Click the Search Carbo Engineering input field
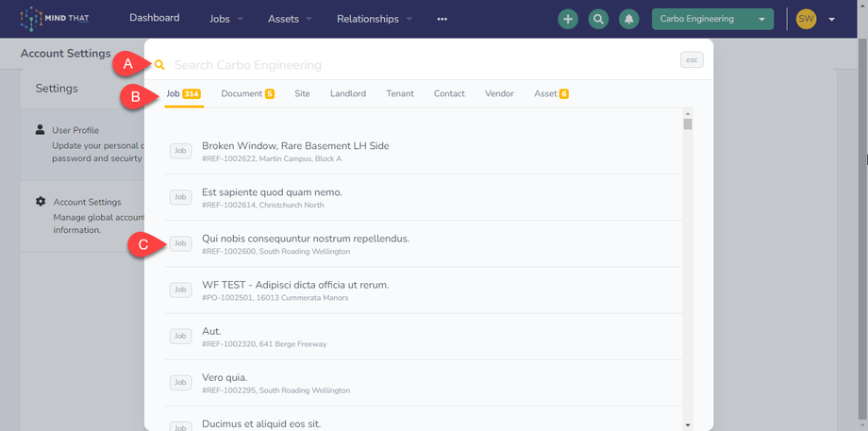 (415, 65)
